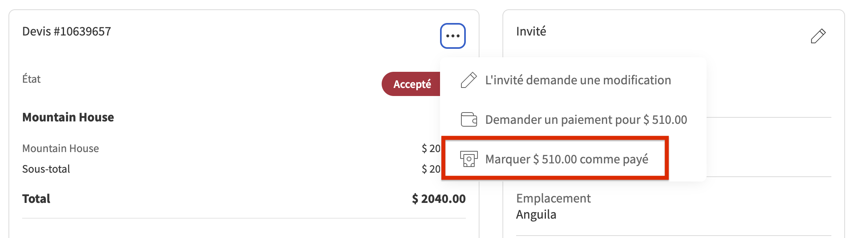This screenshot has height=238, width=868.
Task: Click the Emplacement field label
Action: (x=553, y=198)
